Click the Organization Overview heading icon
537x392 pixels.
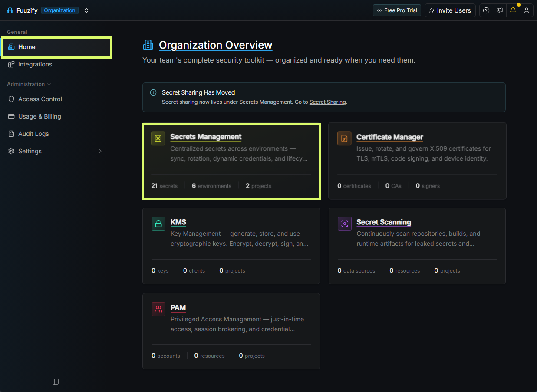(148, 45)
